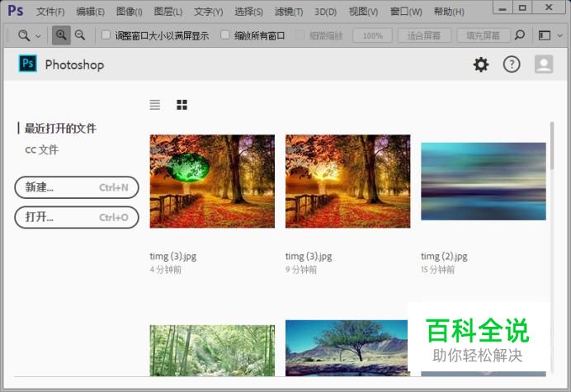This screenshot has width=571, height=392.
Task: Open the lone tree landscape thumbnail
Action: pyautogui.click(x=347, y=348)
